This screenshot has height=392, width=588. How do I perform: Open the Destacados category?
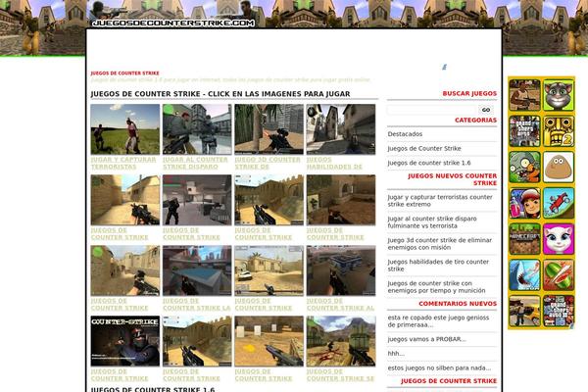[x=405, y=134]
